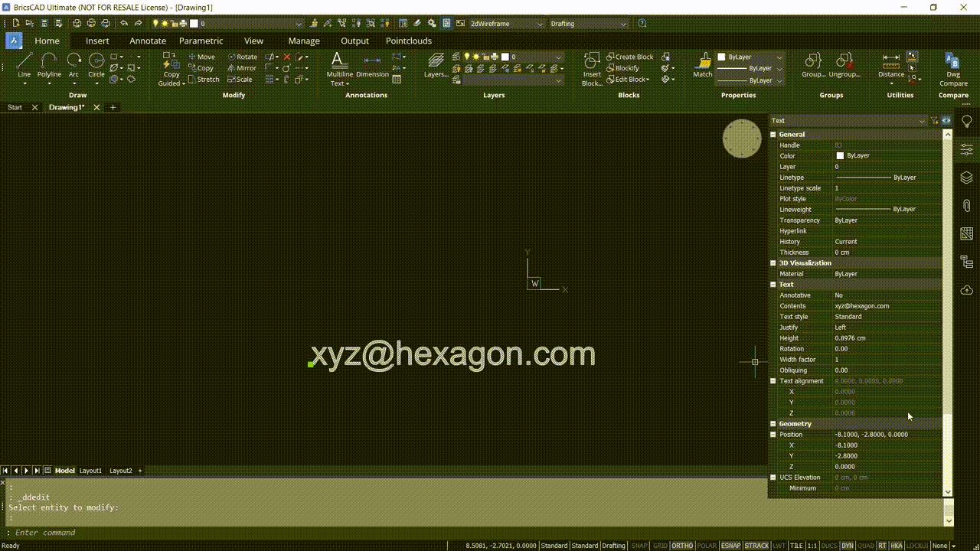Open the Attachments paperclip panel

click(x=967, y=206)
